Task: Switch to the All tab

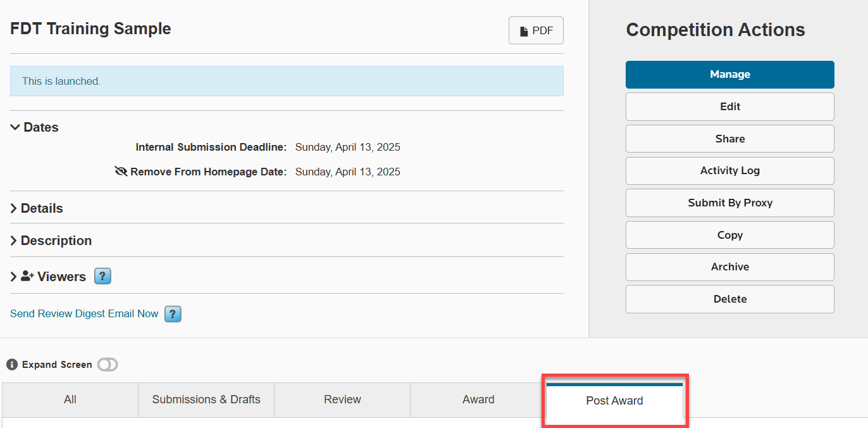Action: 70,400
